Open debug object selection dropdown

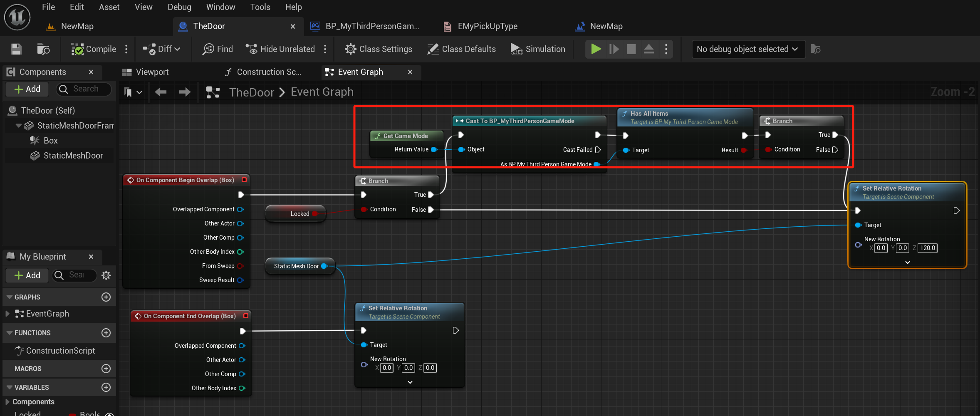pos(748,49)
